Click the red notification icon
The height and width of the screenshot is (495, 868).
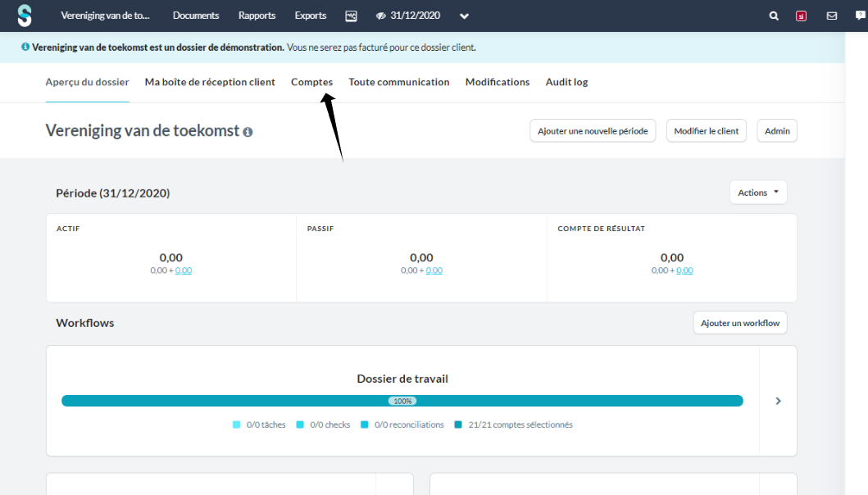point(801,16)
